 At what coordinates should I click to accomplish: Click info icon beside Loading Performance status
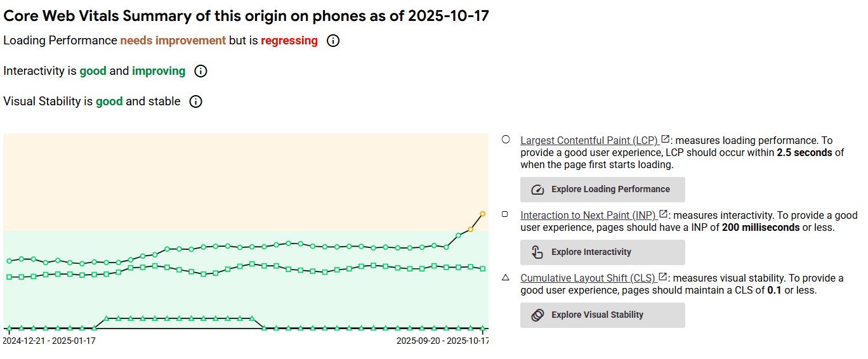click(x=332, y=41)
